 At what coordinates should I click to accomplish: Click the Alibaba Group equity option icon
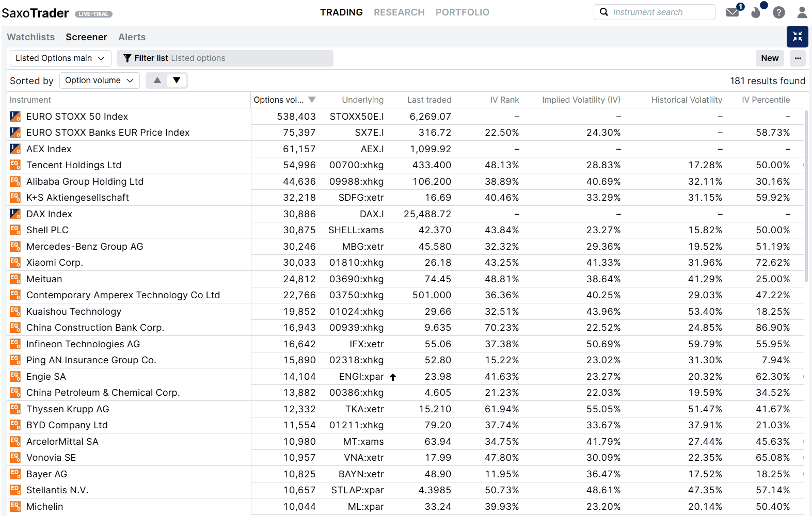coord(15,182)
